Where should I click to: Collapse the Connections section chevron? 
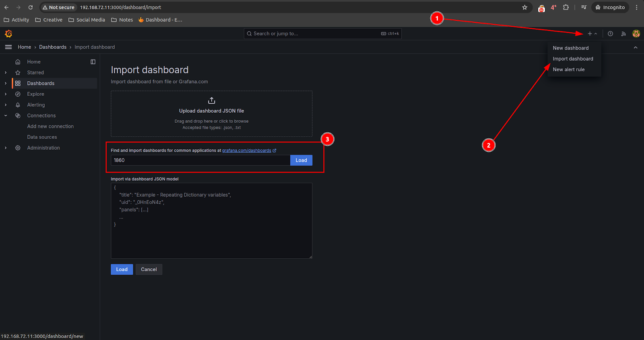tap(6, 115)
